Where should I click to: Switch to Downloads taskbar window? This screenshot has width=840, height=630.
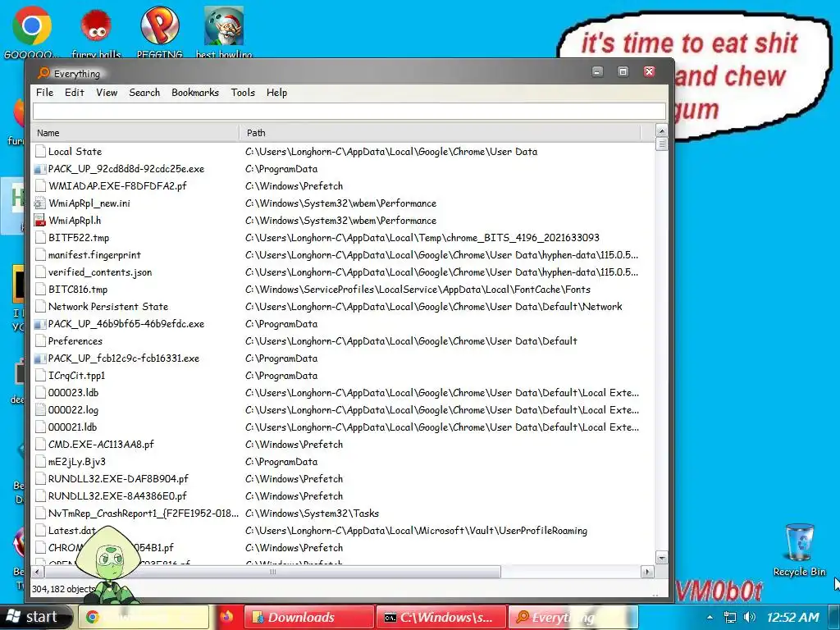[x=309, y=617]
